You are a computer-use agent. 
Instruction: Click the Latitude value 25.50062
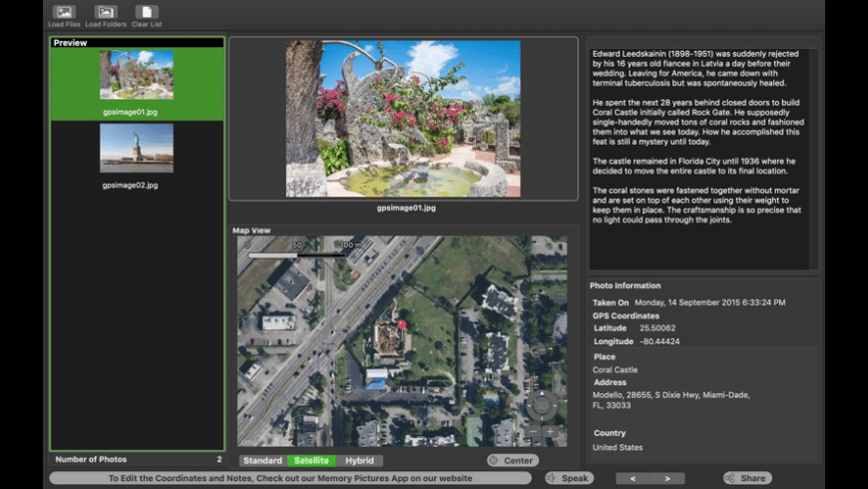tap(657, 328)
